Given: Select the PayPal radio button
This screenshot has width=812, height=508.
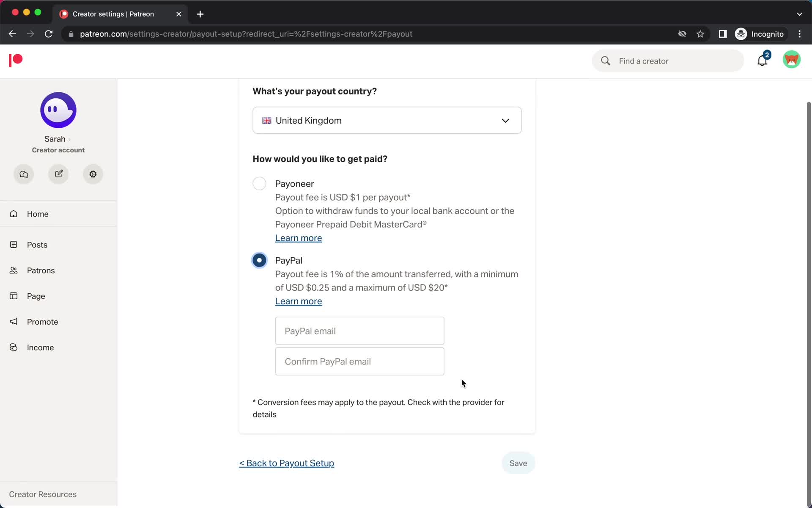Looking at the screenshot, I should pos(259,260).
